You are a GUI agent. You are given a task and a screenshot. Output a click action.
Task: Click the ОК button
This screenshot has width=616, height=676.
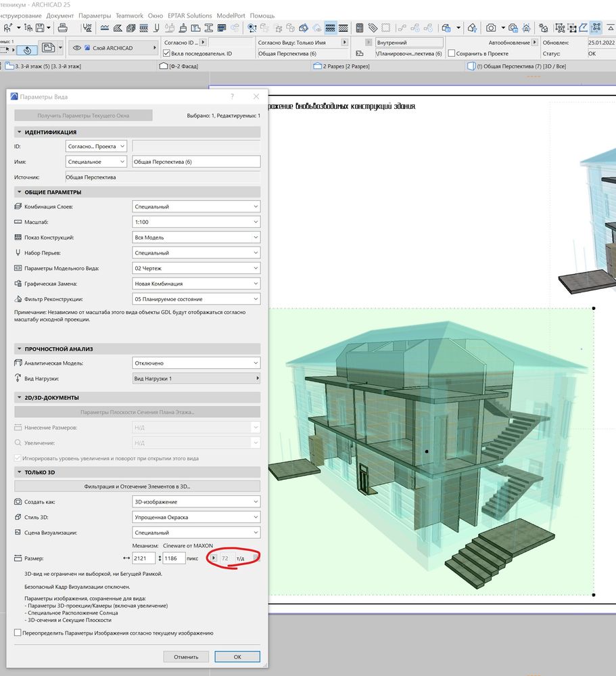tap(237, 656)
